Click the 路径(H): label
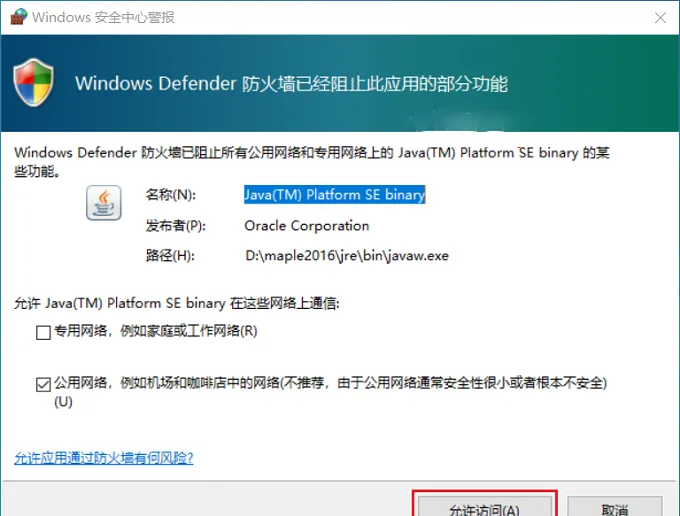This screenshot has width=680, height=516. pos(170,255)
